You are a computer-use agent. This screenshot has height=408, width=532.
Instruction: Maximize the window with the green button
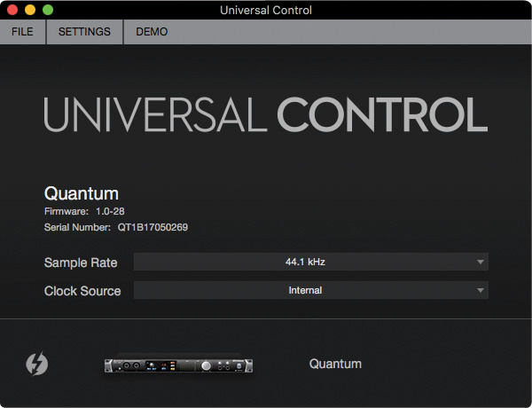click(48, 10)
